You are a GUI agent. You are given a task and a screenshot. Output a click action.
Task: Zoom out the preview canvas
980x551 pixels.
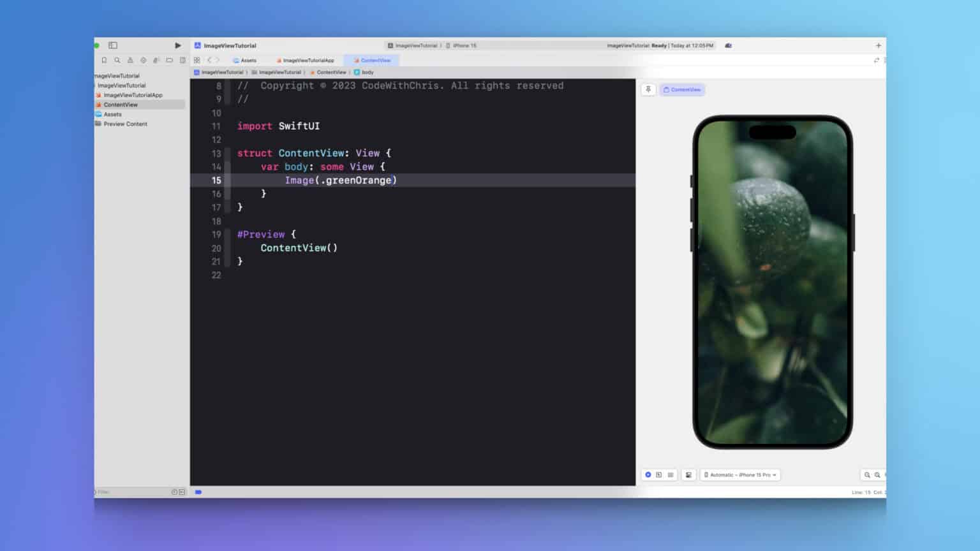866,474
